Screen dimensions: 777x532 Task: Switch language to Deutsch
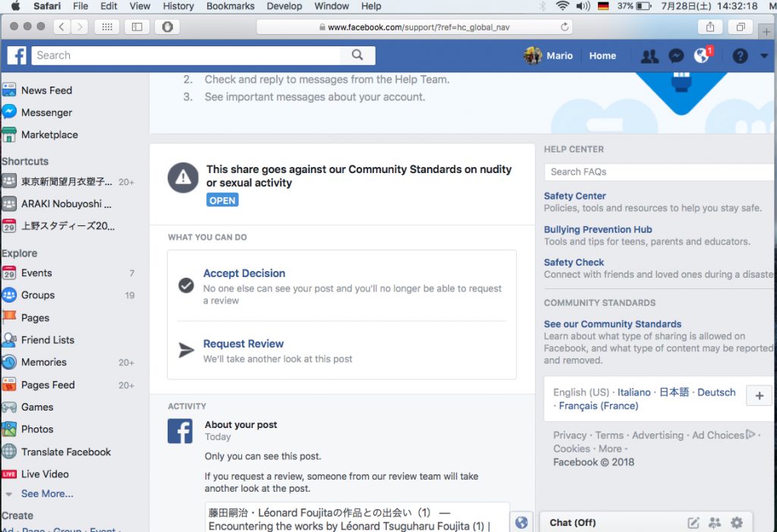716,392
